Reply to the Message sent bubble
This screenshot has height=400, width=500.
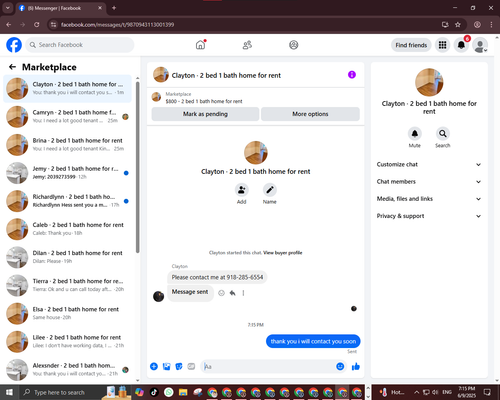(233, 293)
